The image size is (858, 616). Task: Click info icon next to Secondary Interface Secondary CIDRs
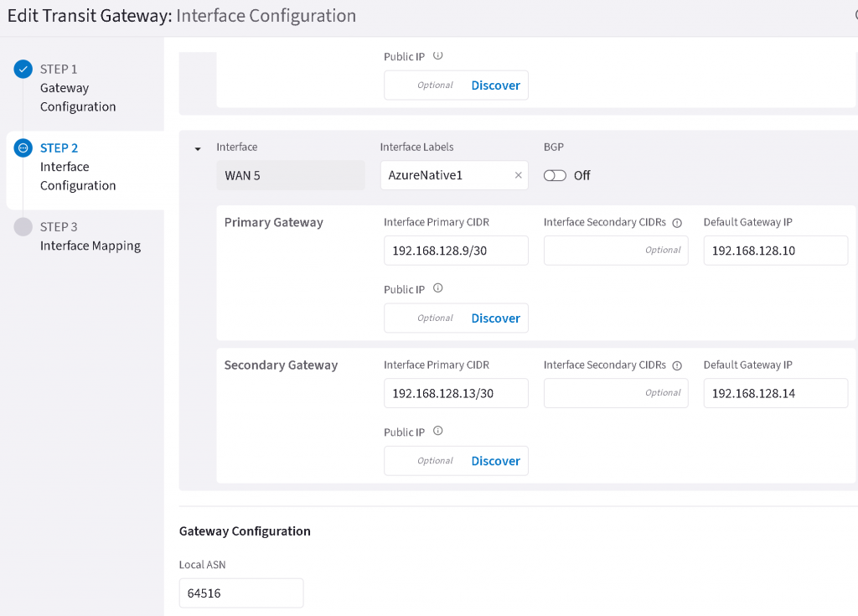(x=677, y=365)
